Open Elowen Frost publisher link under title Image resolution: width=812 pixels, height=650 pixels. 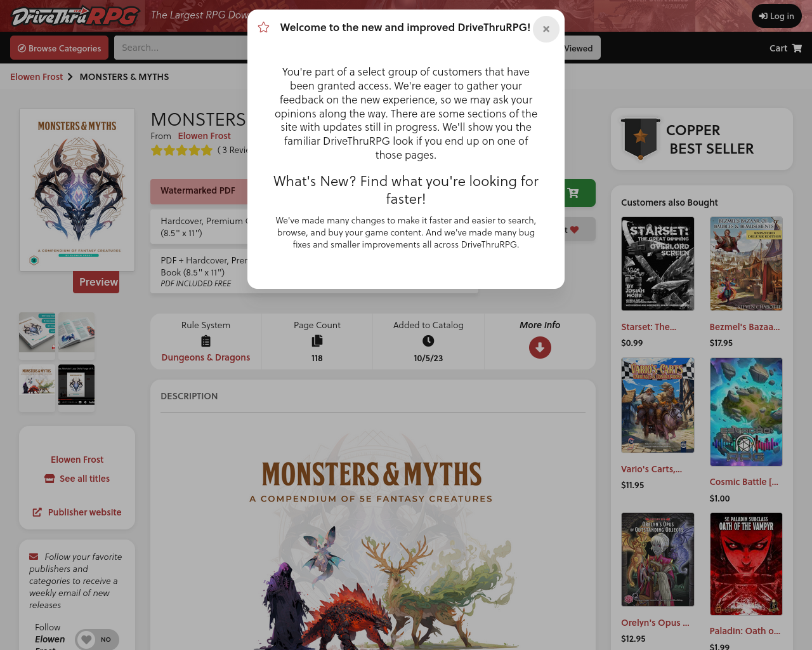[x=204, y=136]
